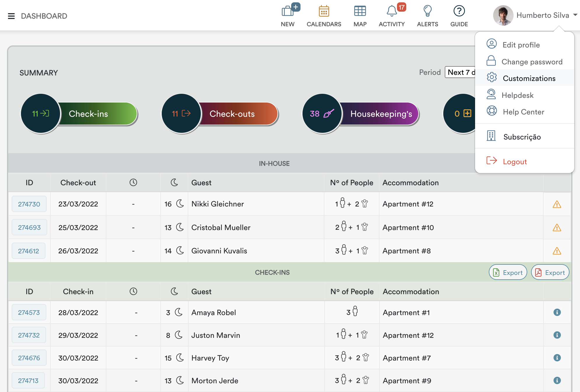Click moon nights header in In-House table

[174, 182]
